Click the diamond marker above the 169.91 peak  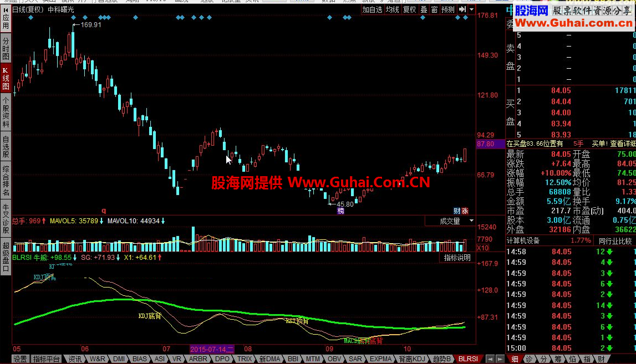pyautogui.click(x=73, y=17)
